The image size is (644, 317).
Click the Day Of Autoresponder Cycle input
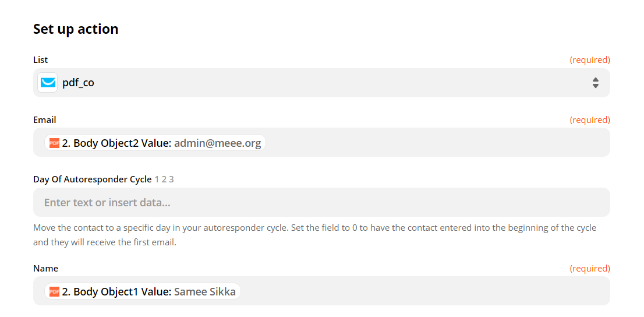321,202
